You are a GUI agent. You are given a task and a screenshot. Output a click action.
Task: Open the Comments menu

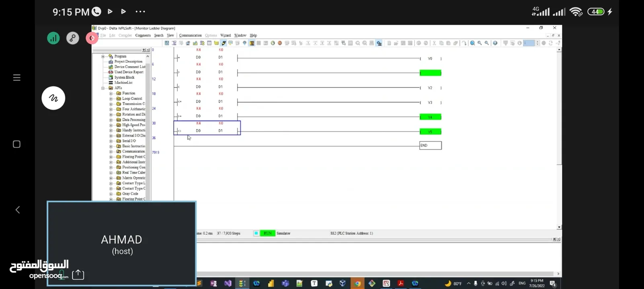pyautogui.click(x=143, y=35)
